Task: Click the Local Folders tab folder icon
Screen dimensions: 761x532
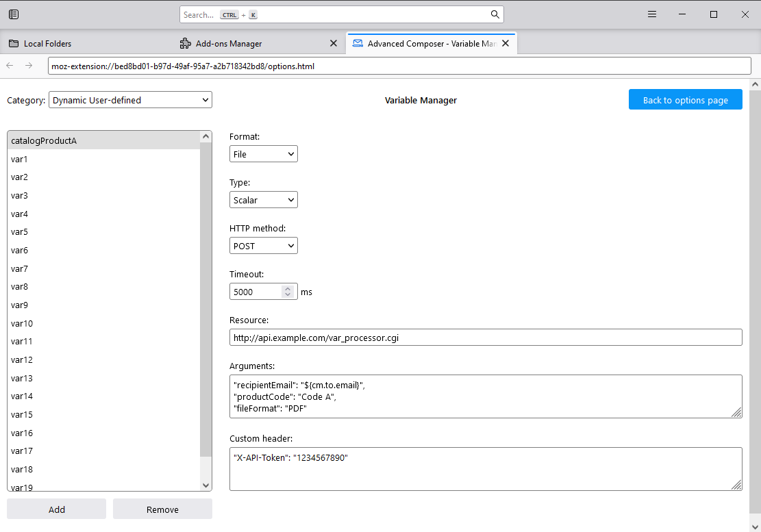Action: click(x=14, y=44)
